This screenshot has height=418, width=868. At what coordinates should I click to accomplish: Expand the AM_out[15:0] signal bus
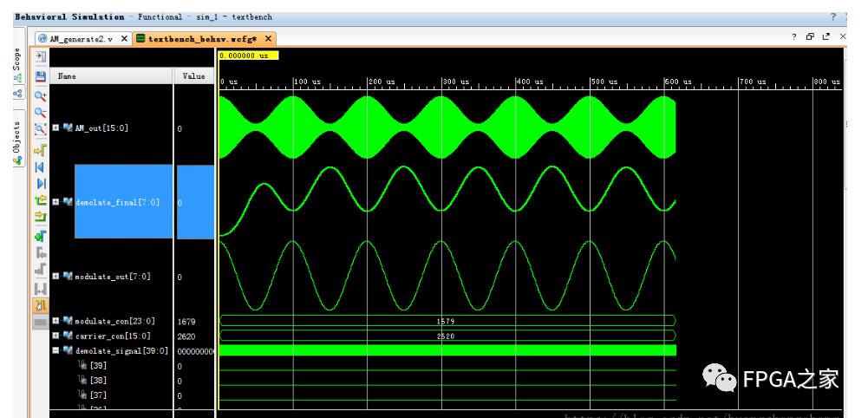click(x=56, y=127)
